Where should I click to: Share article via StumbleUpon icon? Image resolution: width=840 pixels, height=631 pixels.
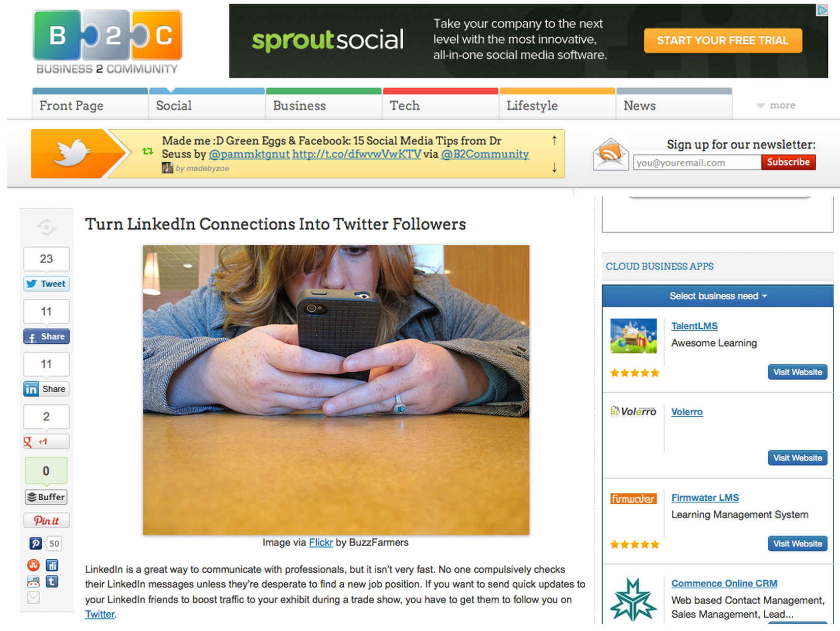[x=33, y=565]
